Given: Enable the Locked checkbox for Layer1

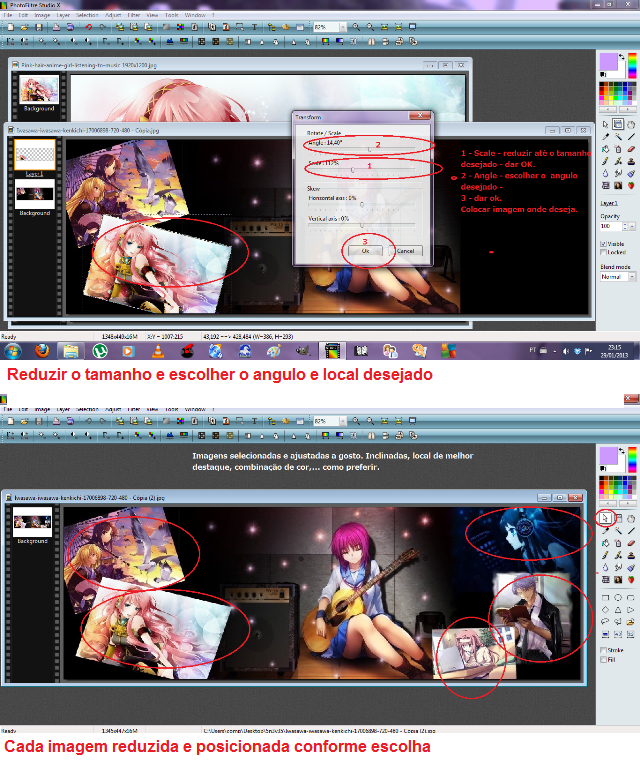Looking at the screenshot, I should coord(603,252).
